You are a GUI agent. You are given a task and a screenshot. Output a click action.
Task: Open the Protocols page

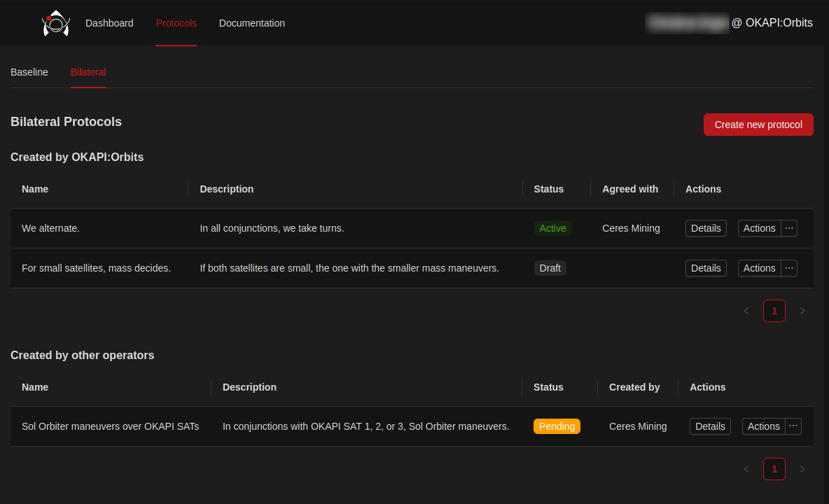coord(176,23)
